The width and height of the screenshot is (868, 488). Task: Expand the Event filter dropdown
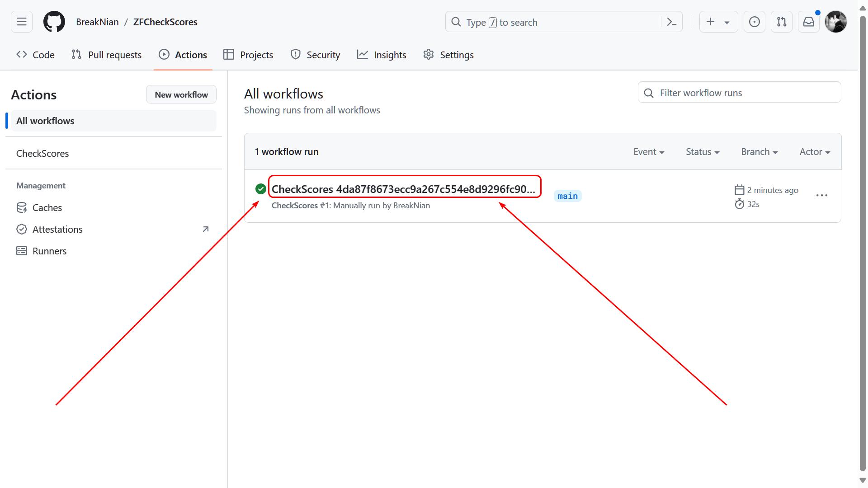tap(648, 152)
